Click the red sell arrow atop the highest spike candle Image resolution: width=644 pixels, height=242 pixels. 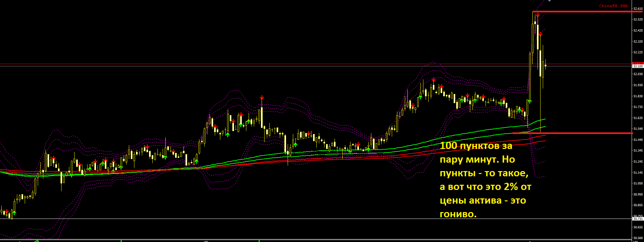click(538, 15)
